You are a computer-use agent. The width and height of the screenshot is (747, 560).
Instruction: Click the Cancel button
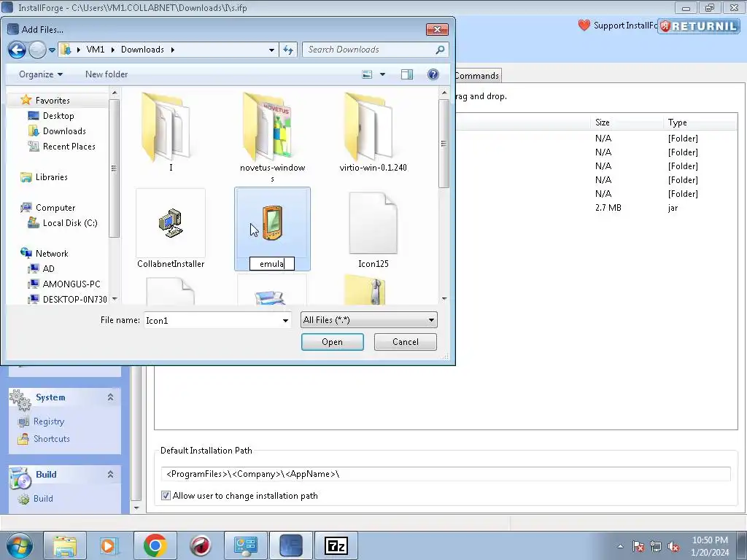pyautogui.click(x=406, y=342)
